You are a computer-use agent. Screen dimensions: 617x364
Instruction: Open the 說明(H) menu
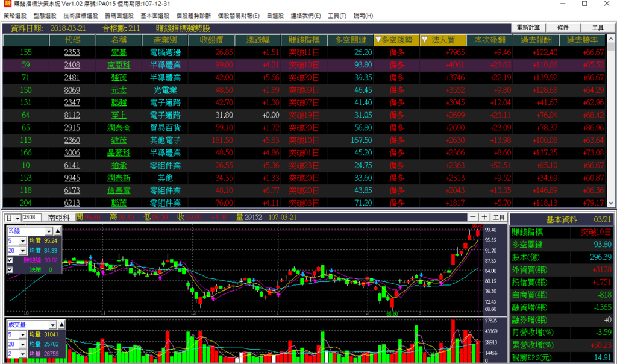[x=363, y=16]
